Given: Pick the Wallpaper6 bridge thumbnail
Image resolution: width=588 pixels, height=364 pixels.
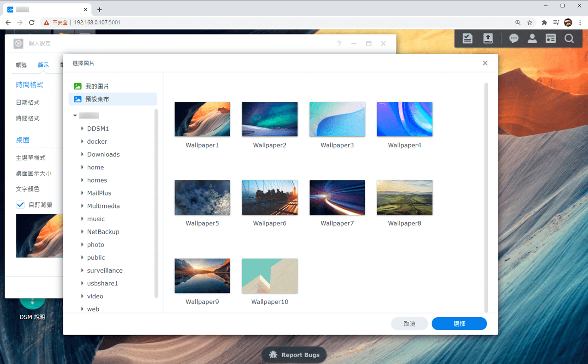Looking at the screenshot, I should [270, 197].
